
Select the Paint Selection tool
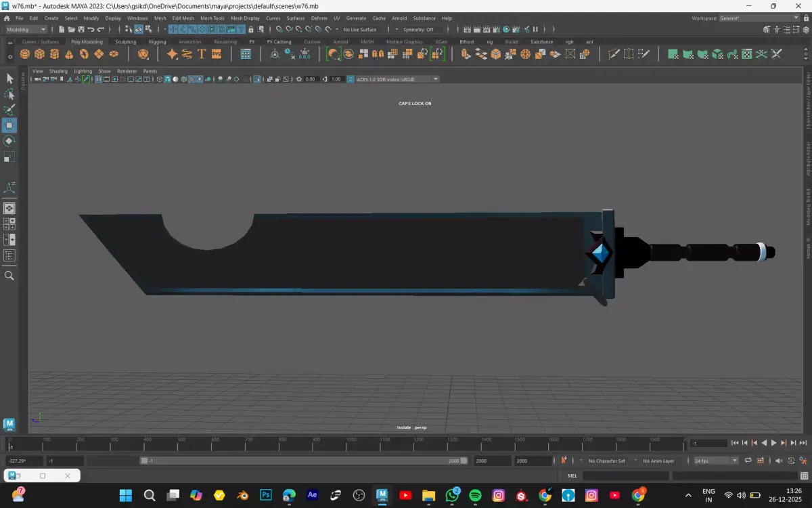9,110
